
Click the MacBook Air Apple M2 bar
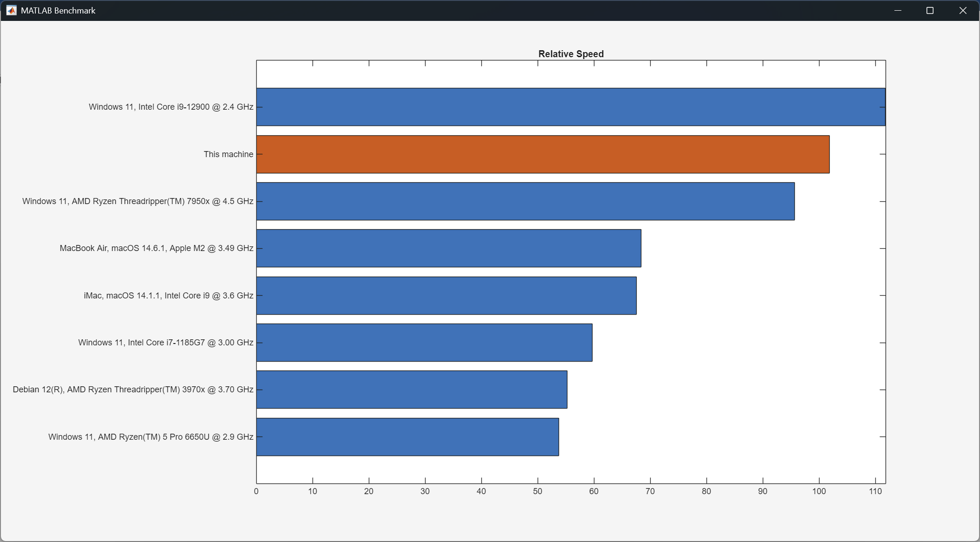pyautogui.click(x=448, y=248)
